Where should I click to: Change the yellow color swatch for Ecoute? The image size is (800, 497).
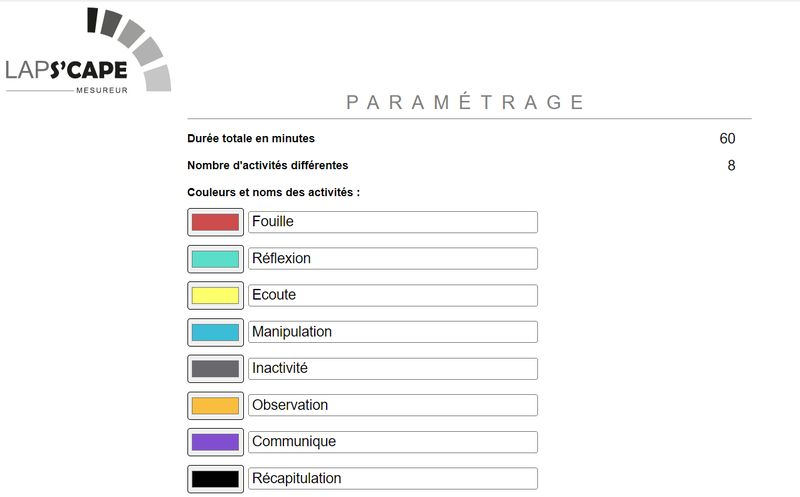click(215, 295)
